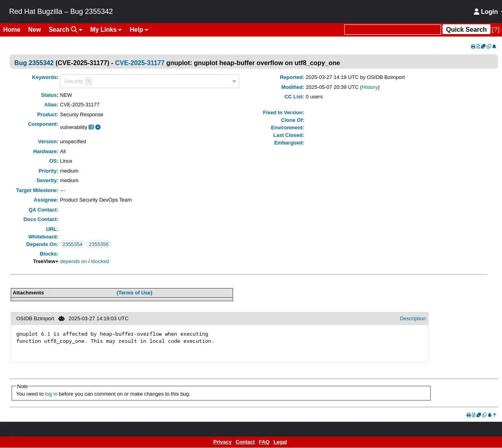Select New in the red navigation bar
The image size is (502, 448).
(x=35, y=29)
